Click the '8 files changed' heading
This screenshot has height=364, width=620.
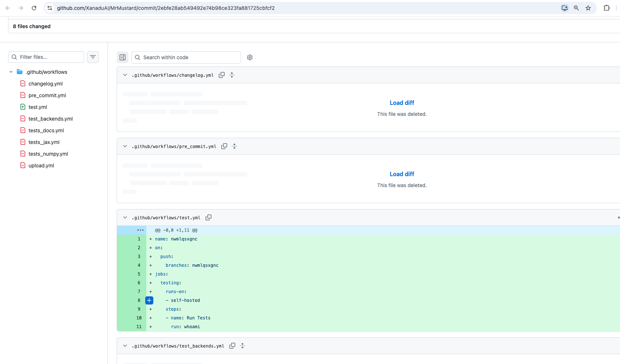click(32, 26)
